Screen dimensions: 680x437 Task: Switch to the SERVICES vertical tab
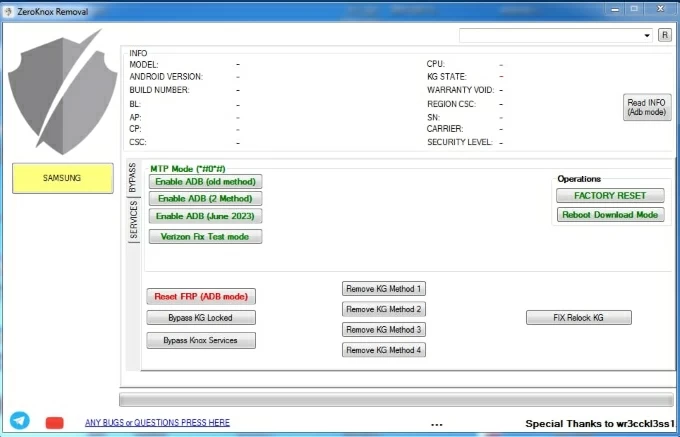(132, 219)
